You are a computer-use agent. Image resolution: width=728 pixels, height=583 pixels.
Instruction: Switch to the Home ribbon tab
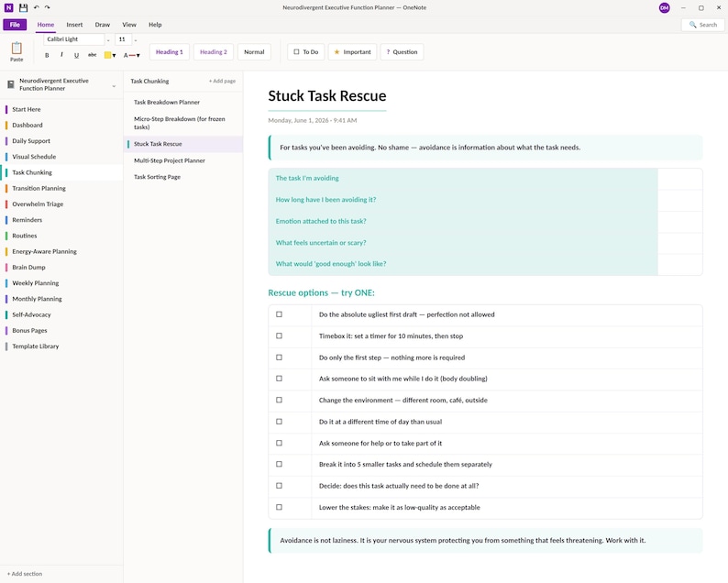[x=46, y=25]
